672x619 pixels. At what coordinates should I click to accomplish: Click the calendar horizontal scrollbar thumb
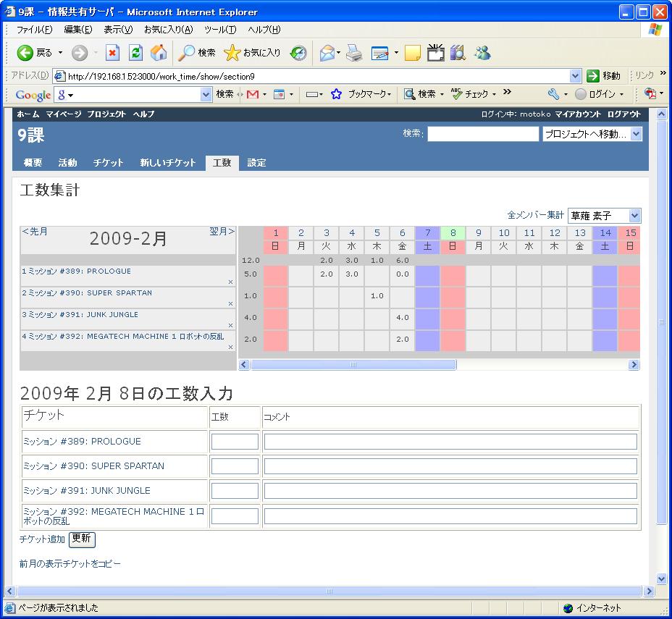[x=353, y=365]
